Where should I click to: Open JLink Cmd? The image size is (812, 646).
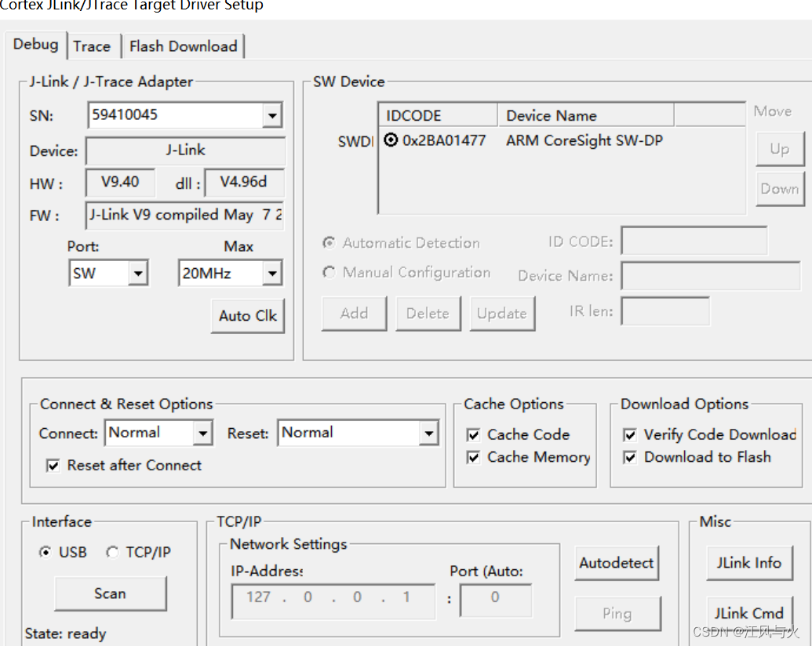749,614
